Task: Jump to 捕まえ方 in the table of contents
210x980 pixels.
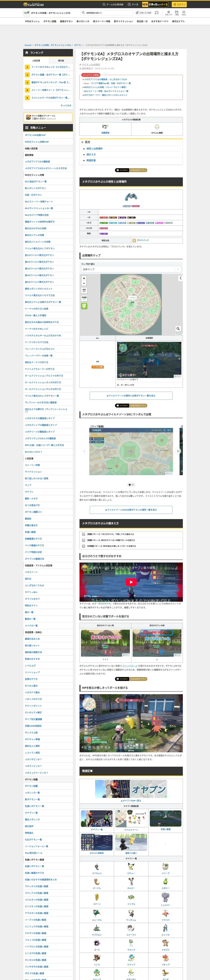Action: click(x=91, y=155)
